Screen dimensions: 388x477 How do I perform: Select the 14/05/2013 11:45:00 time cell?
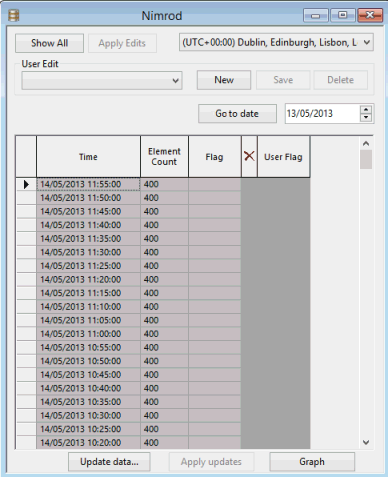coord(88,212)
